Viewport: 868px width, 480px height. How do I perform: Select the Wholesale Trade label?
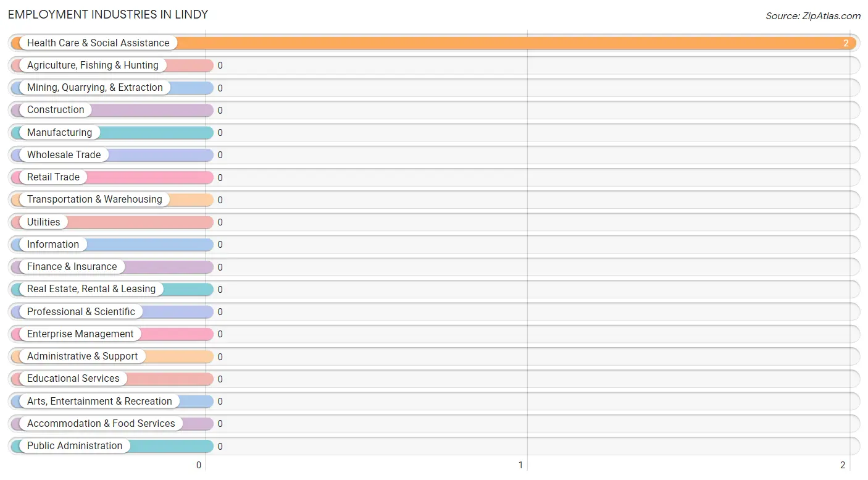point(64,154)
